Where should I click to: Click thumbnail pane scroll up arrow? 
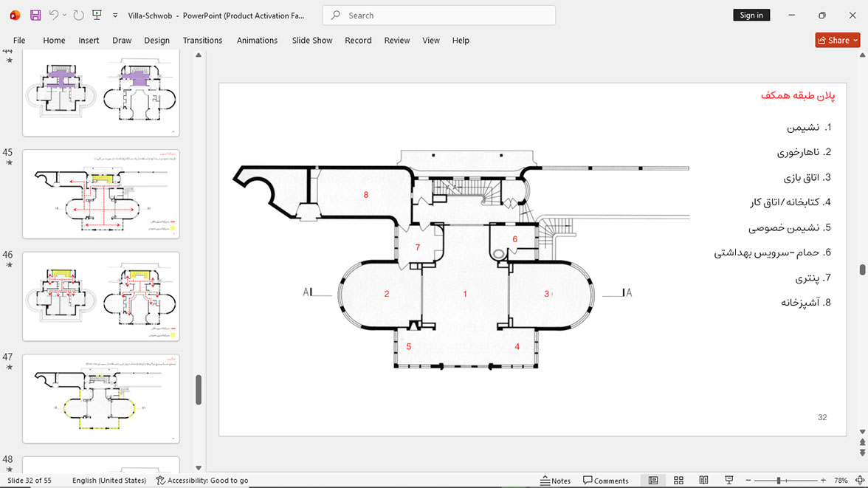pos(198,55)
